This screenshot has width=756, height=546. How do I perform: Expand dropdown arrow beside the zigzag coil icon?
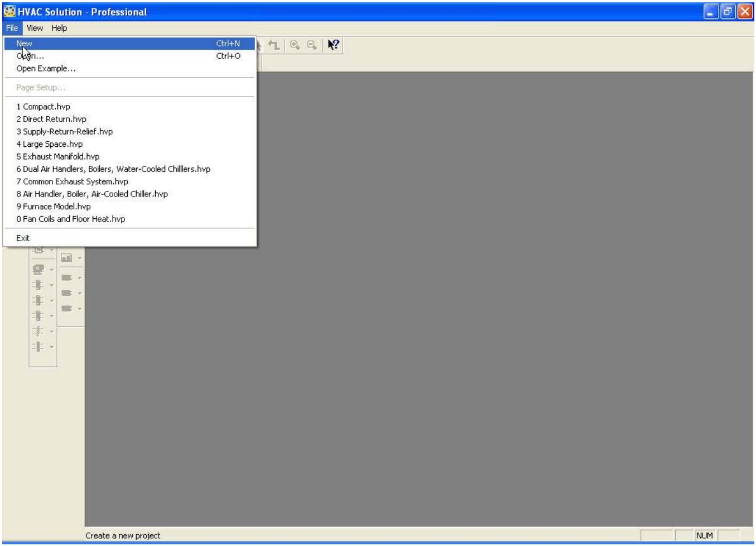pyautogui.click(x=52, y=332)
